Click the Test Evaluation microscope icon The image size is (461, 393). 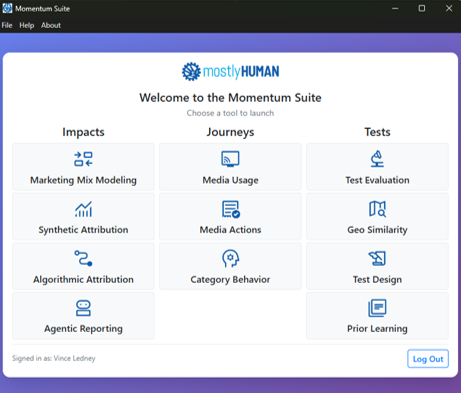click(x=377, y=159)
